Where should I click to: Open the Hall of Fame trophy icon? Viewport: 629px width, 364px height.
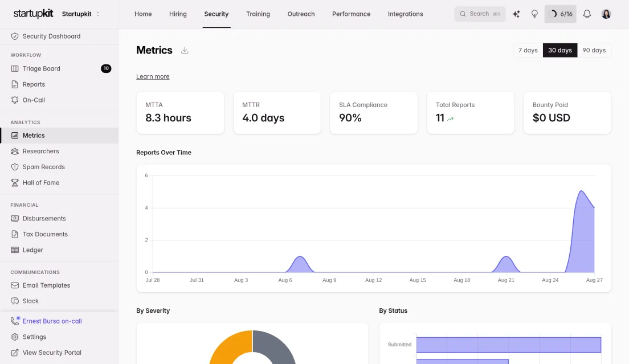(x=15, y=182)
